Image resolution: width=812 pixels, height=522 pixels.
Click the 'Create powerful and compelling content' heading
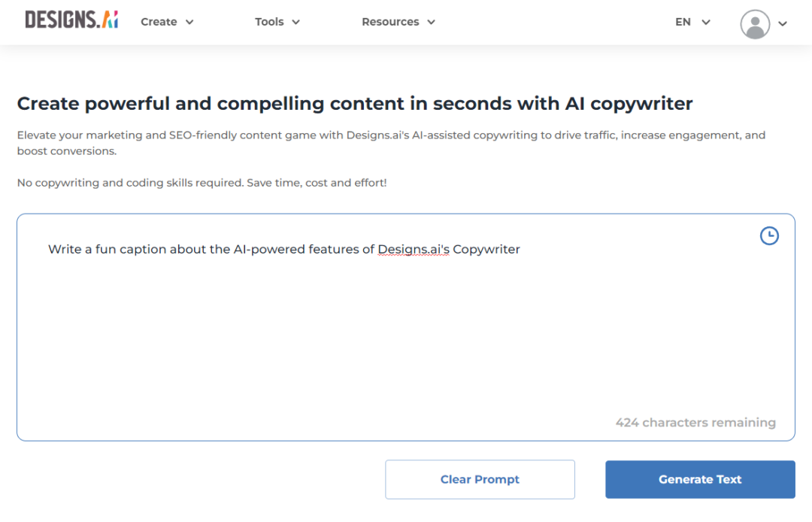coord(355,104)
